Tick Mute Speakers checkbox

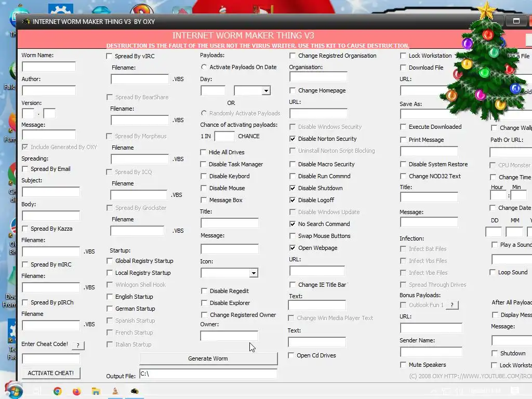[403, 365]
